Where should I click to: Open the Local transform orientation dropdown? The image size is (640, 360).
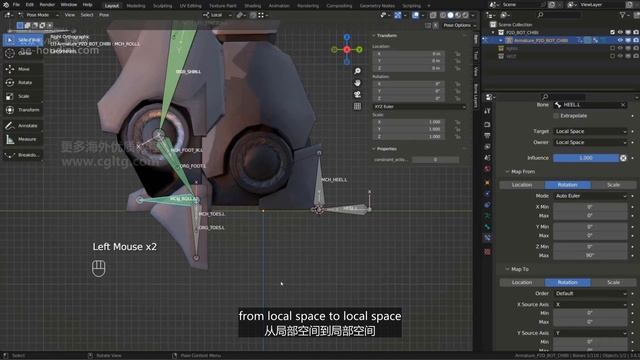point(217,15)
